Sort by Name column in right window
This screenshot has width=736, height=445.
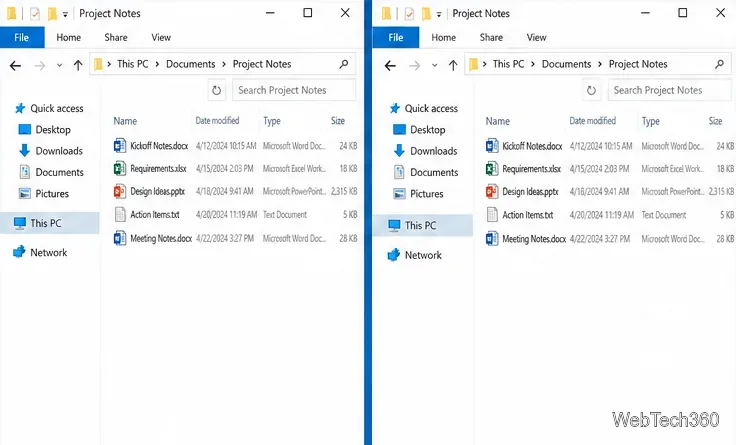(x=498, y=122)
